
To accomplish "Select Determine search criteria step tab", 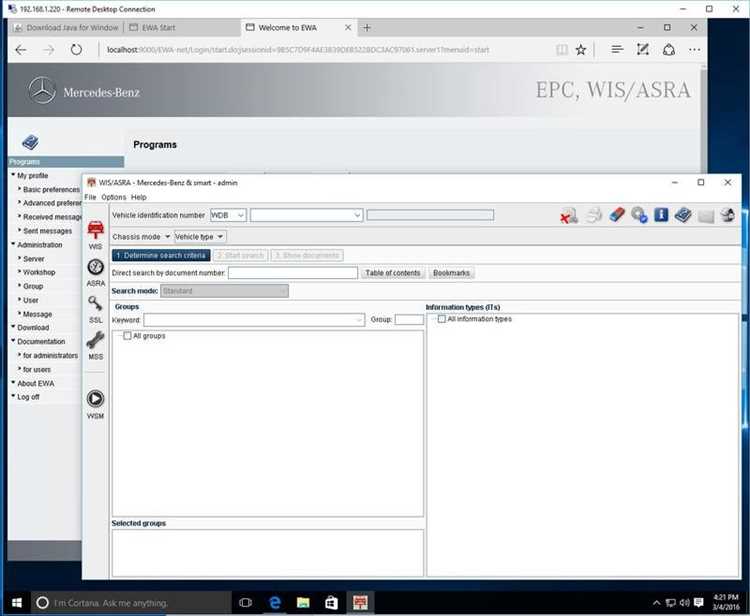I will coord(161,255).
